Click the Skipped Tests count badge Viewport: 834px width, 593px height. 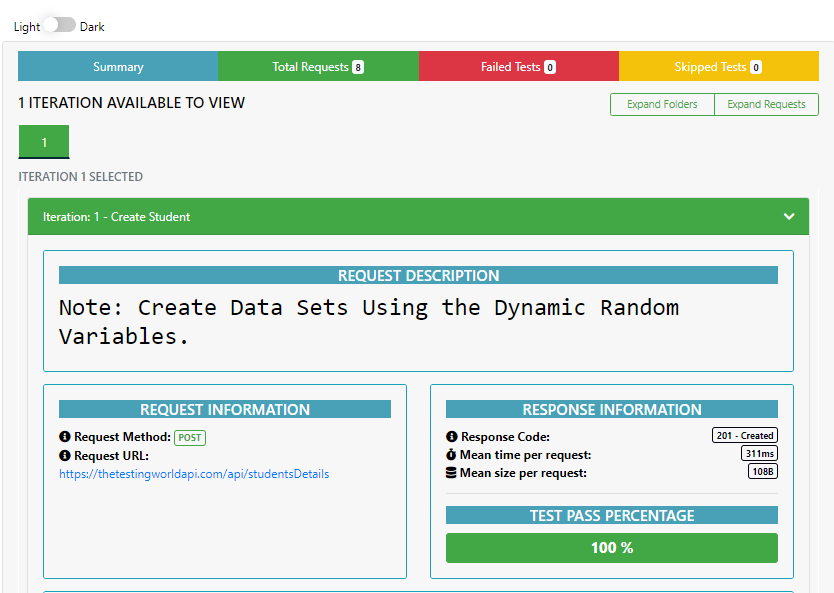756,67
